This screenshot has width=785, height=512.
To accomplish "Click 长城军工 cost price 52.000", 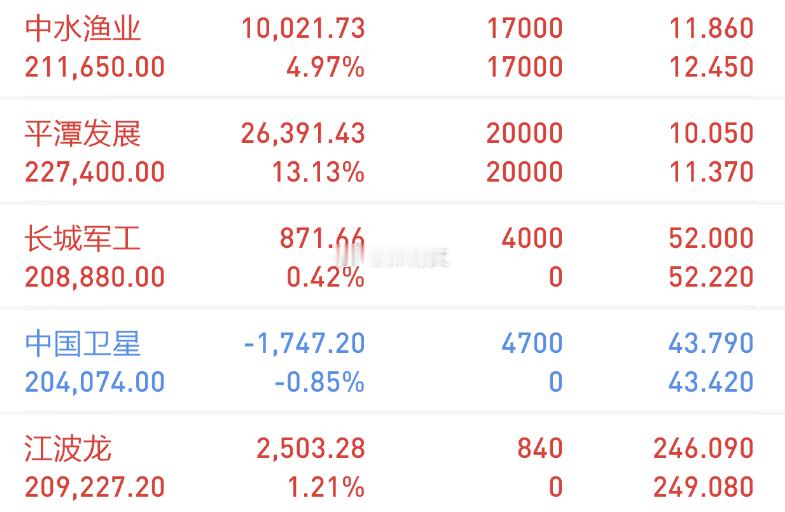I will 711,238.
